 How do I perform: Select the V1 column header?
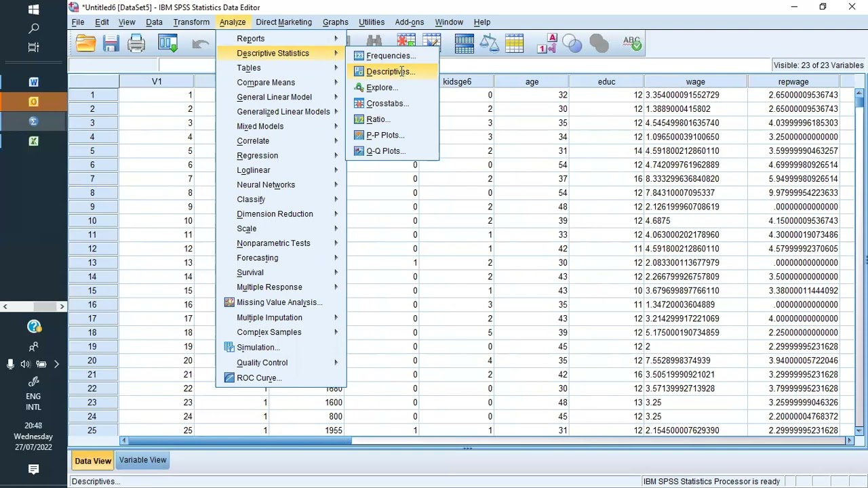[157, 81]
